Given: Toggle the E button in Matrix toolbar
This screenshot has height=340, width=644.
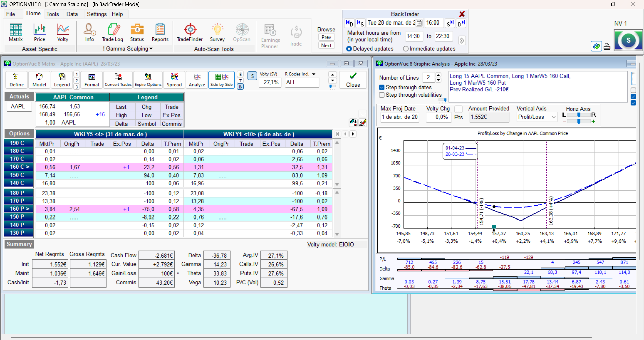Looking at the screenshot, I should [240, 74].
